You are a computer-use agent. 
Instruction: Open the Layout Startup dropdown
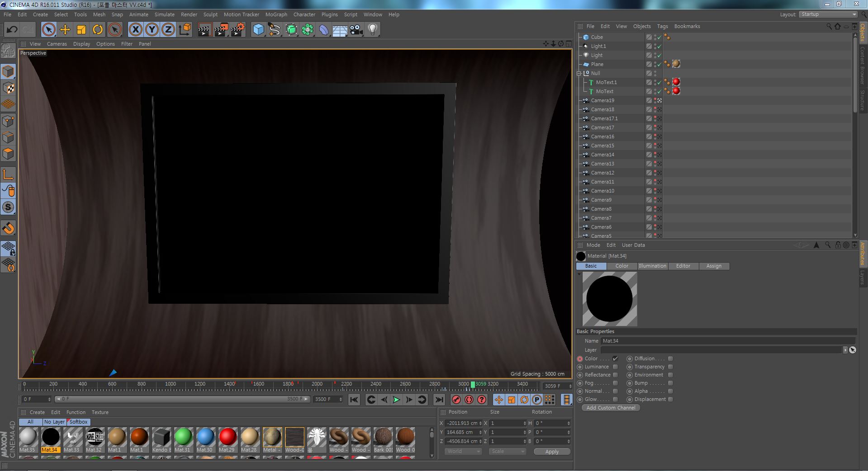[x=828, y=14]
